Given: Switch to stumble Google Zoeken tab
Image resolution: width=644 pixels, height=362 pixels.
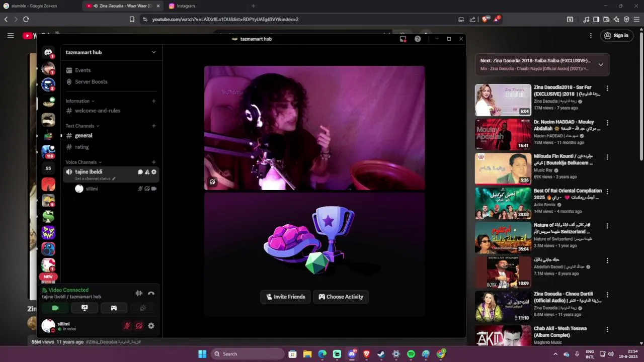Looking at the screenshot, I should click(x=40, y=6).
